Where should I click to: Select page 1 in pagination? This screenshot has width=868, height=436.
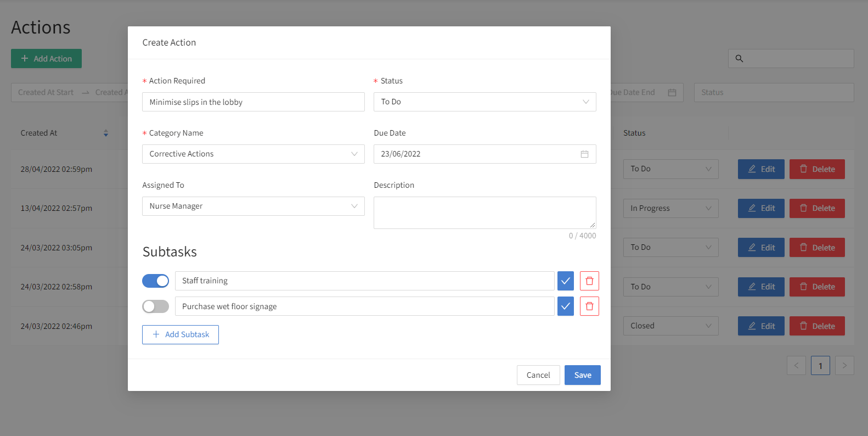(x=820, y=366)
